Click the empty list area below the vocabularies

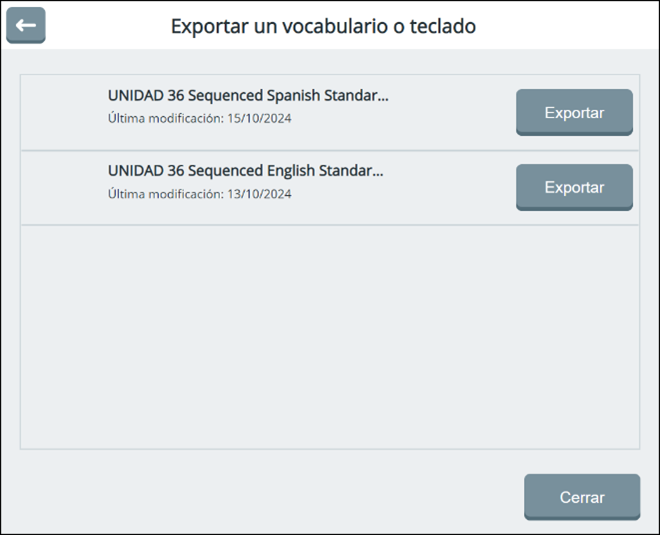330,337
